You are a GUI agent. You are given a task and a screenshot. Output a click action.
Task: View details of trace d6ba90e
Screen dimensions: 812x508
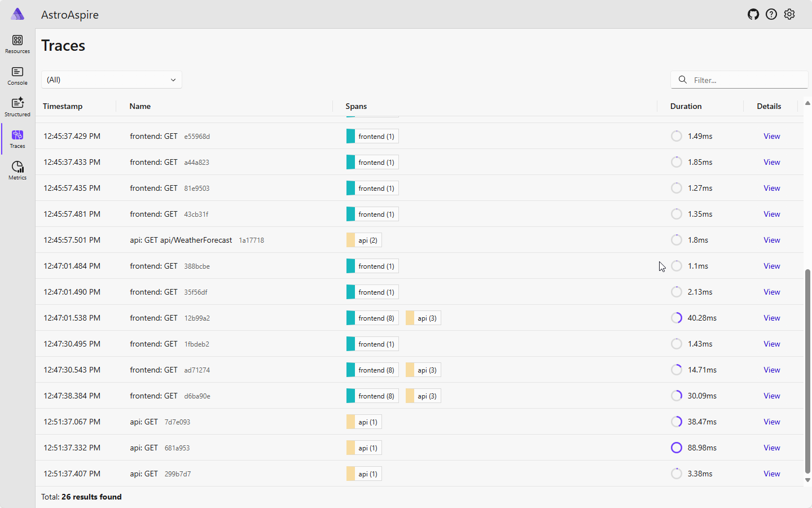772,396
